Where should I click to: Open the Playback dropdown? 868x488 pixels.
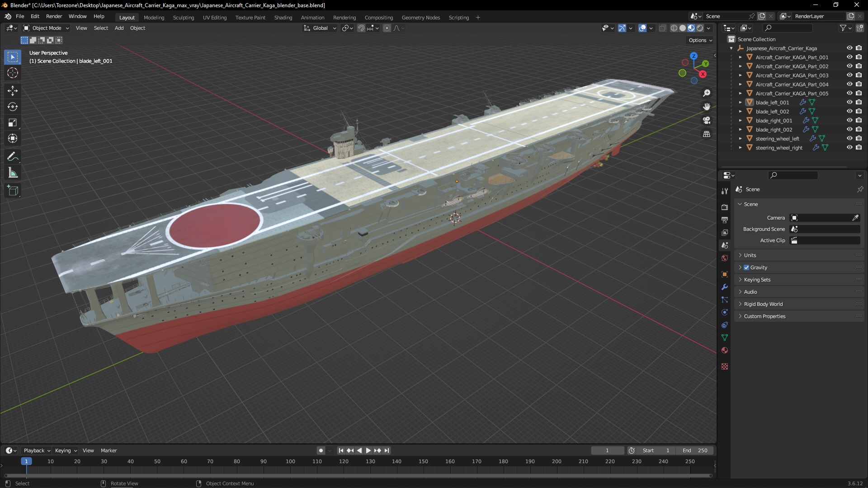point(37,450)
